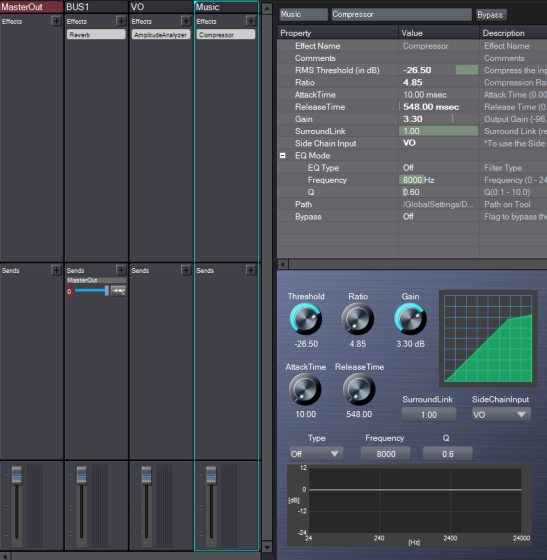Click the Ratio knob

pyautogui.click(x=358, y=319)
